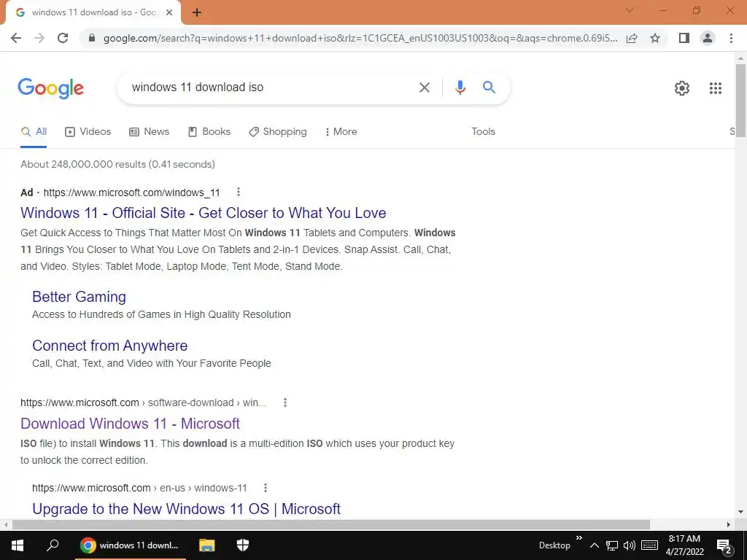The image size is (747, 560).
Task: Switch to Shopping results
Action: [x=278, y=132]
